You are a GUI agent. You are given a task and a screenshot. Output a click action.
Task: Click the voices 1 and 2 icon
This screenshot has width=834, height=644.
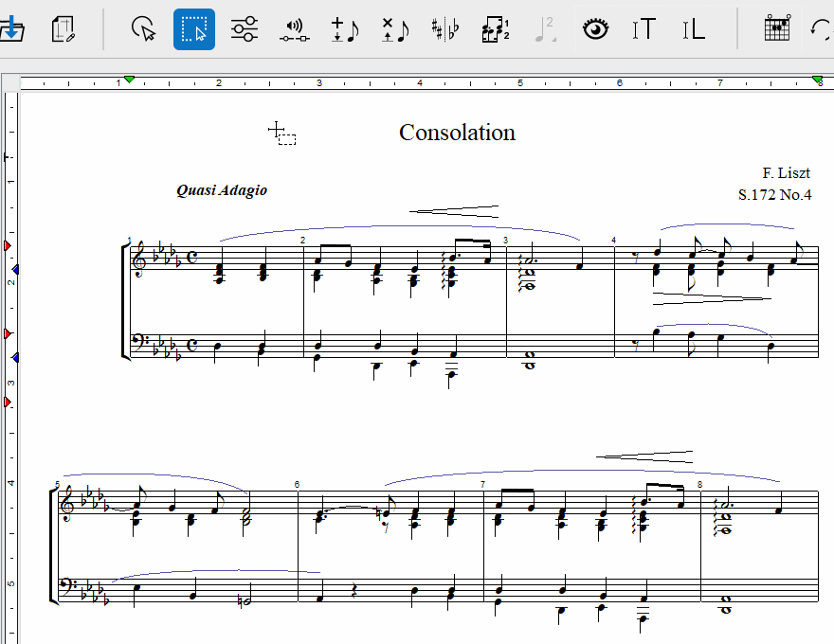[495, 29]
